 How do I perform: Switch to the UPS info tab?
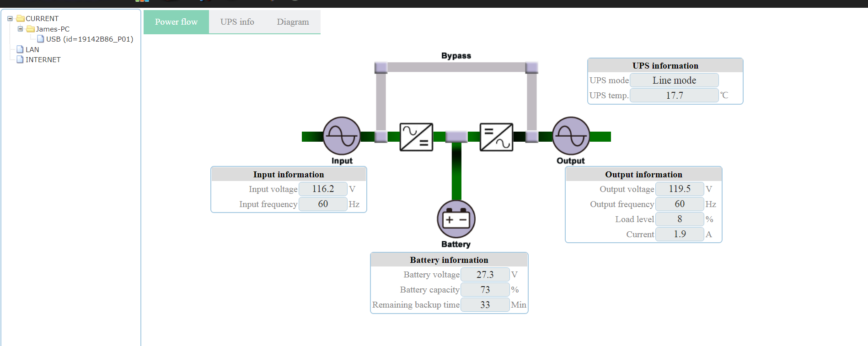[x=237, y=22]
